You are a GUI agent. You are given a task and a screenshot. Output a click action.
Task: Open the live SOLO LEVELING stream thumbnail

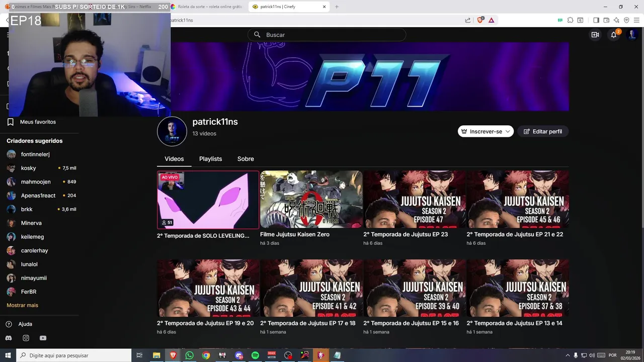208,200
